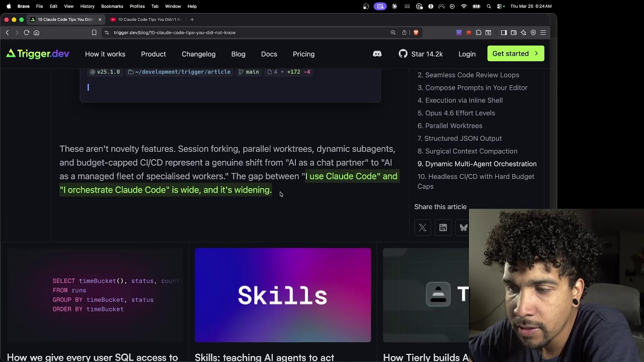This screenshot has height=362, width=644.
Task: Open the browser home page
Action: coord(36,33)
